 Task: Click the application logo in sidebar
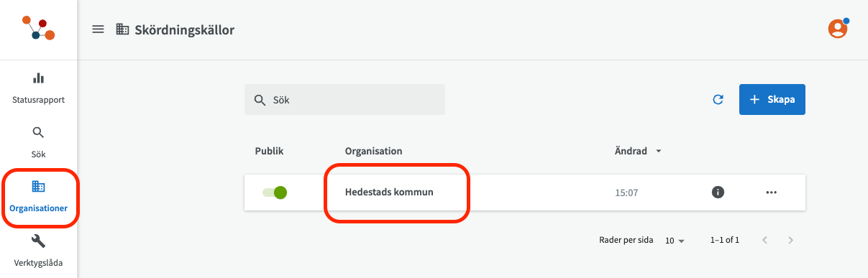38,29
